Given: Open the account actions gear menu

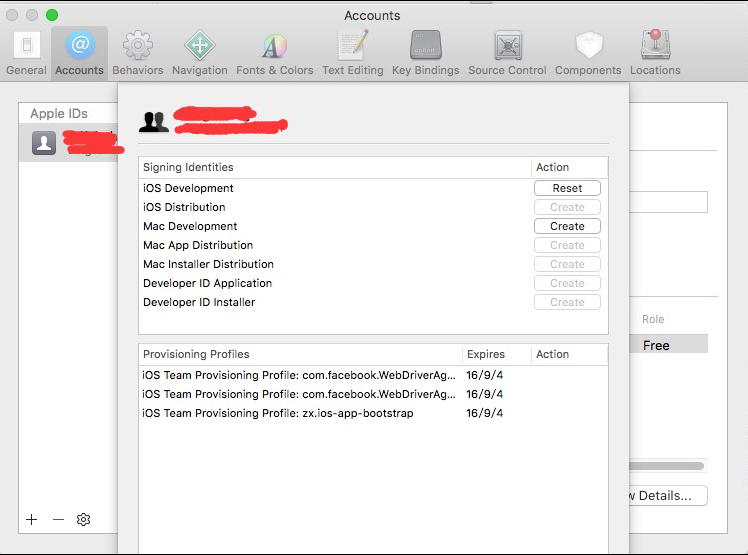Looking at the screenshot, I should click(84, 520).
